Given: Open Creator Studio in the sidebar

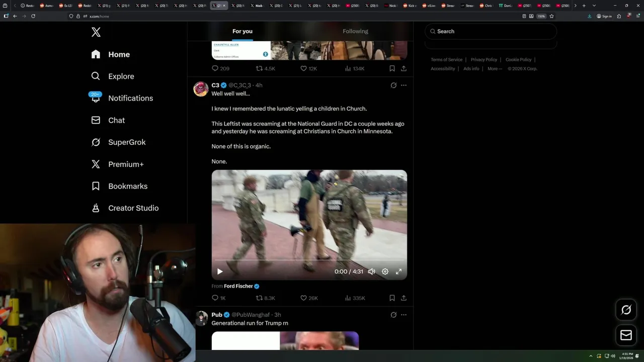Looking at the screenshot, I should coord(125,208).
